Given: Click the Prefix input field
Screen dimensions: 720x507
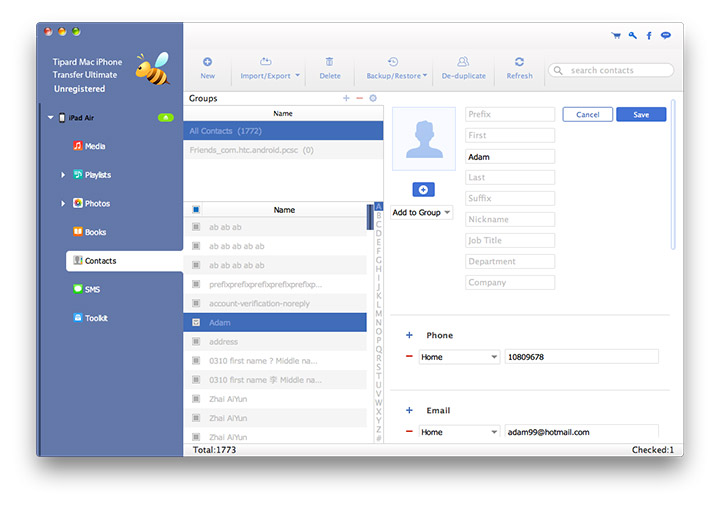Looking at the screenshot, I should [510, 114].
